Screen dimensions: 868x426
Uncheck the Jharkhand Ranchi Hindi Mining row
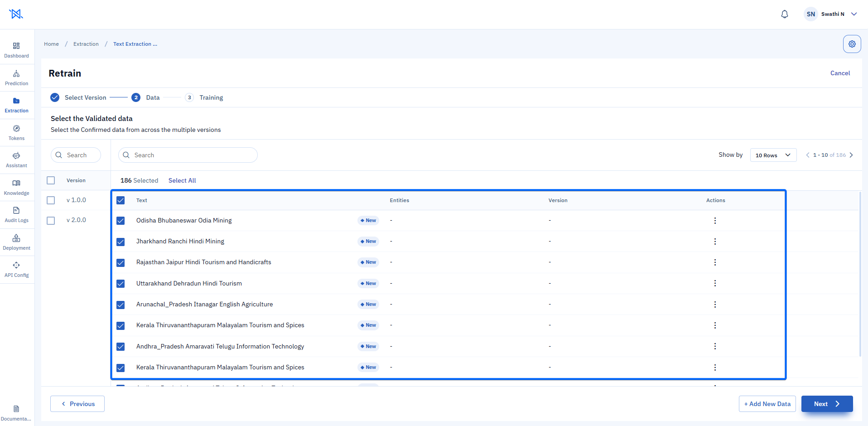[x=121, y=242]
